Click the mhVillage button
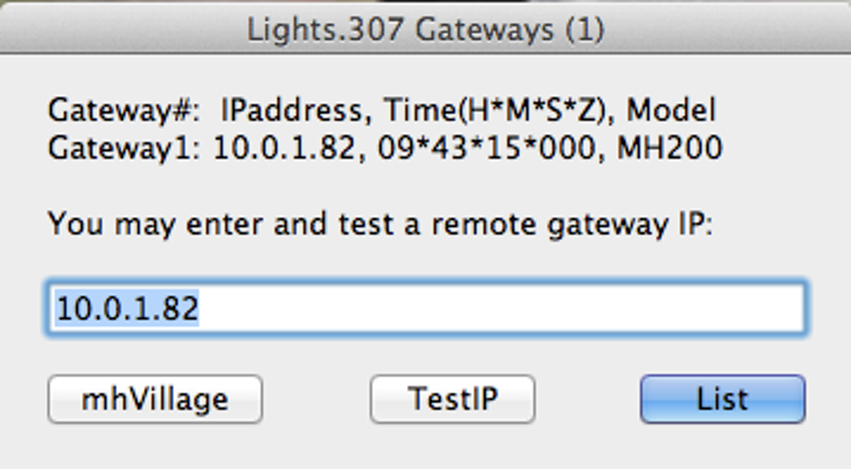The height and width of the screenshot is (469, 851). tap(155, 400)
